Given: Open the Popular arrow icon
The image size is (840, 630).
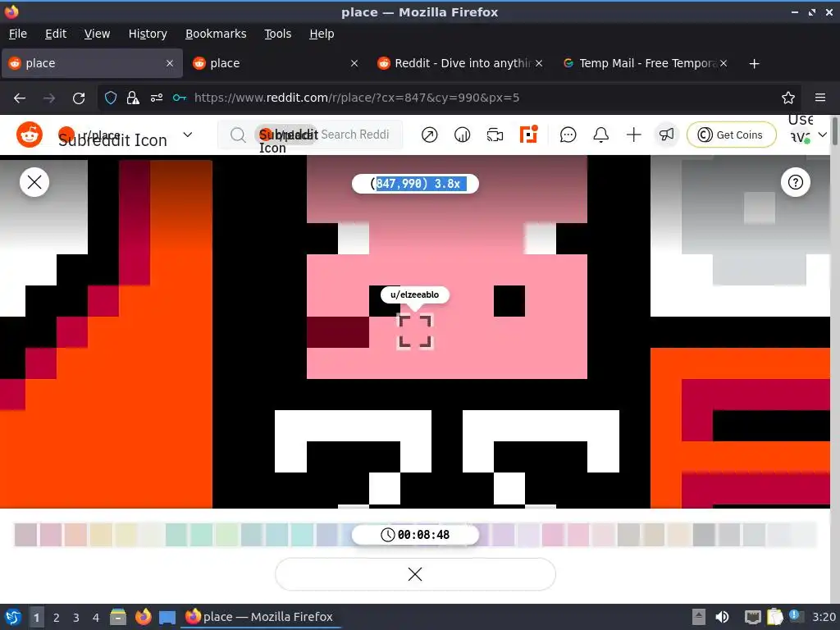Looking at the screenshot, I should click(x=429, y=135).
